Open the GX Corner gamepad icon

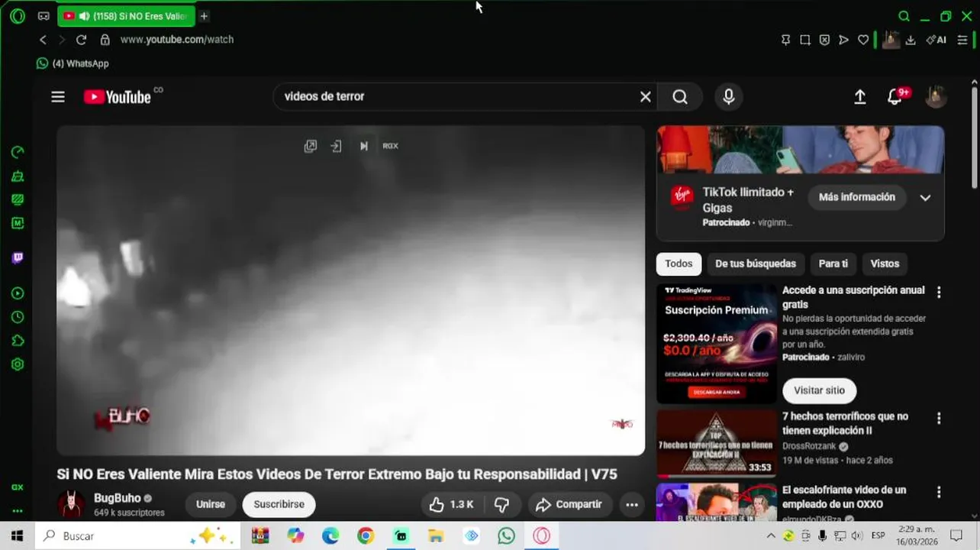click(44, 16)
